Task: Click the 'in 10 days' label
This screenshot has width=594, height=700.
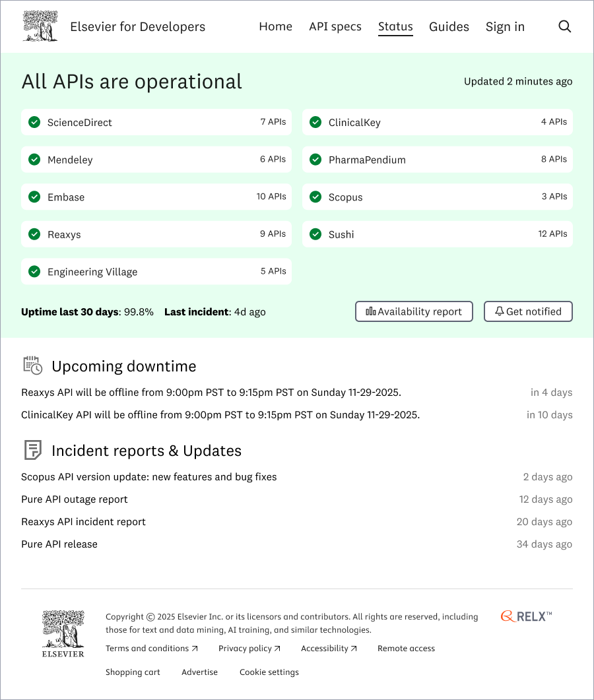Action: click(x=549, y=415)
